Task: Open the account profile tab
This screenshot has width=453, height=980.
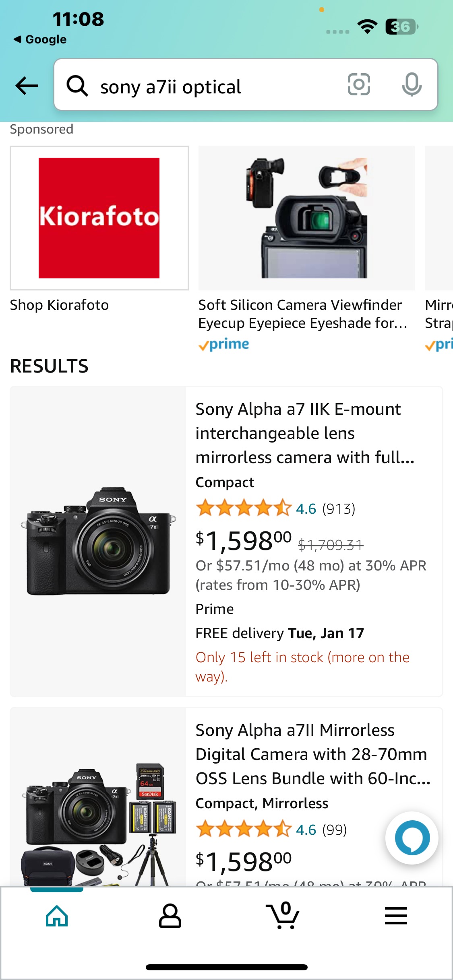Action: [x=170, y=916]
